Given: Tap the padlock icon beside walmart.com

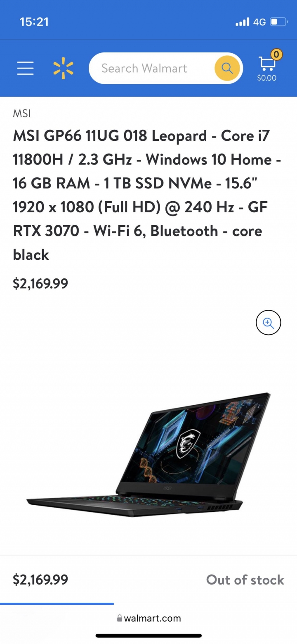Looking at the screenshot, I should [120, 618].
